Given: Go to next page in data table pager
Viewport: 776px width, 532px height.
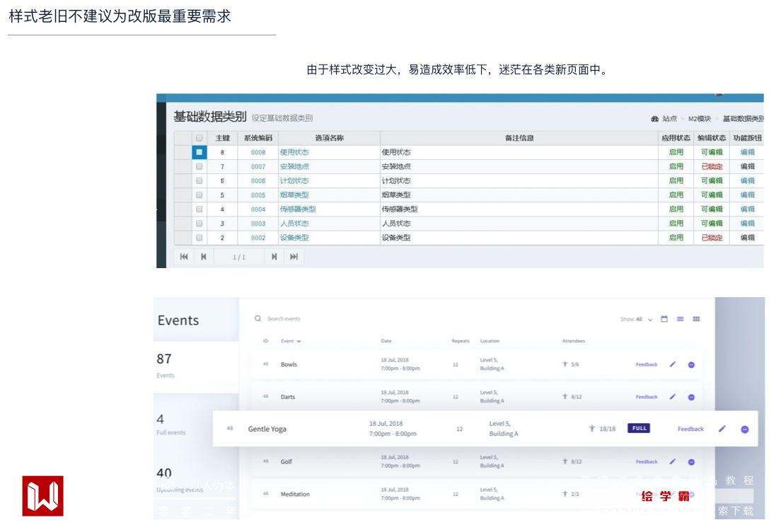Looking at the screenshot, I should [274, 257].
